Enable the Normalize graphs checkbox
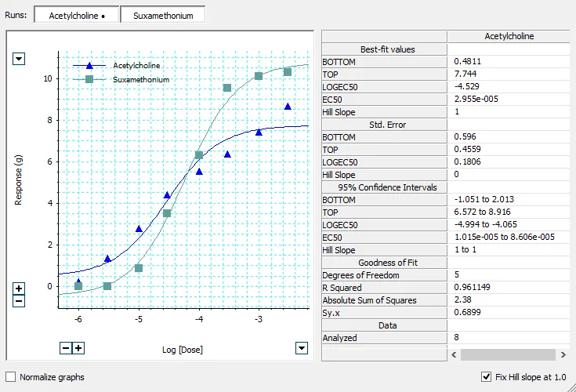 pos(11,377)
